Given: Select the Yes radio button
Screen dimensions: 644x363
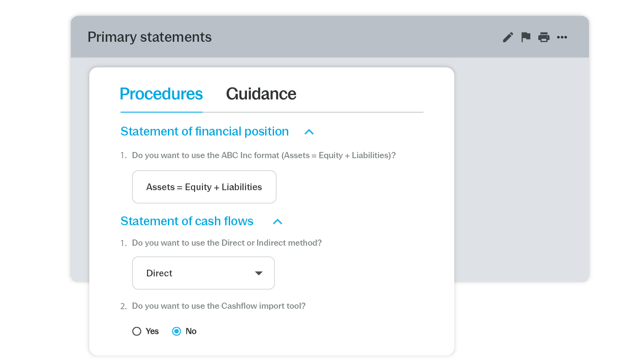Looking at the screenshot, I should click(137, 331).
